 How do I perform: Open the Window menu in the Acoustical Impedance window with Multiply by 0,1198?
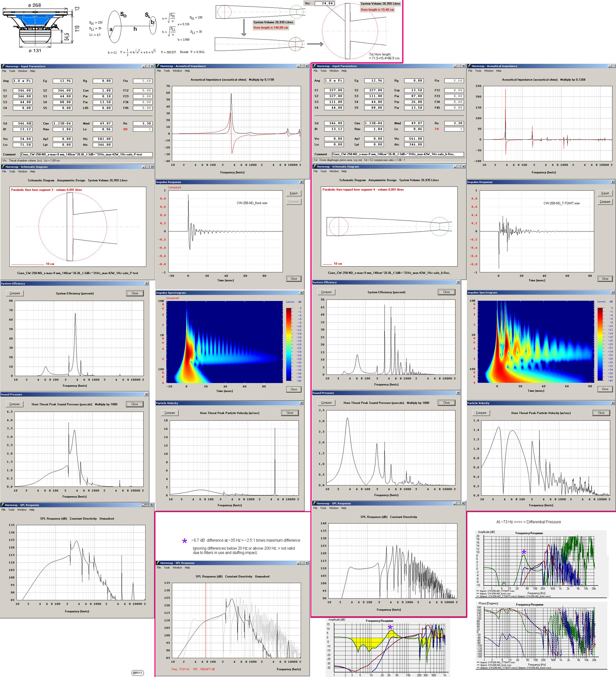177,71
